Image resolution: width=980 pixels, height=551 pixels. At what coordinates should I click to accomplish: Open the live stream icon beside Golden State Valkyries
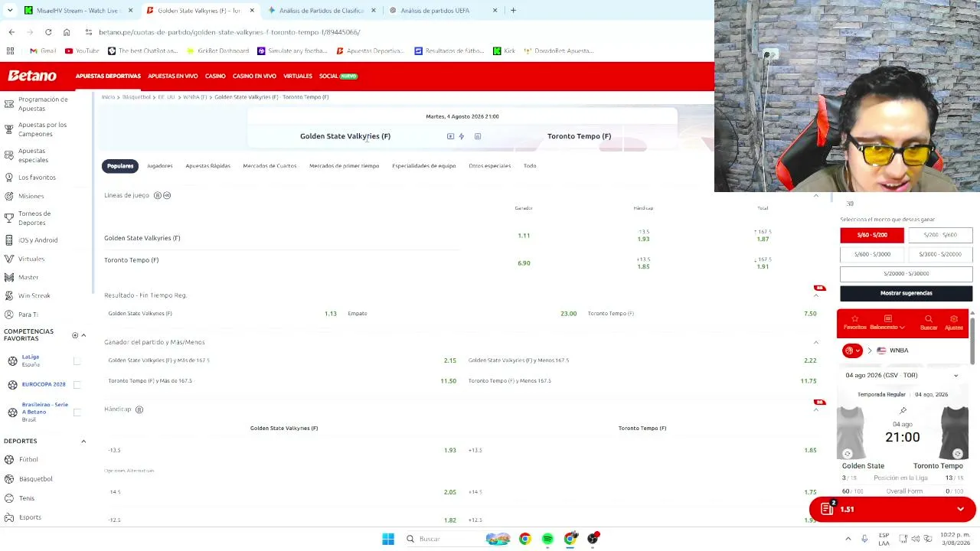click(x=450, y=136)
